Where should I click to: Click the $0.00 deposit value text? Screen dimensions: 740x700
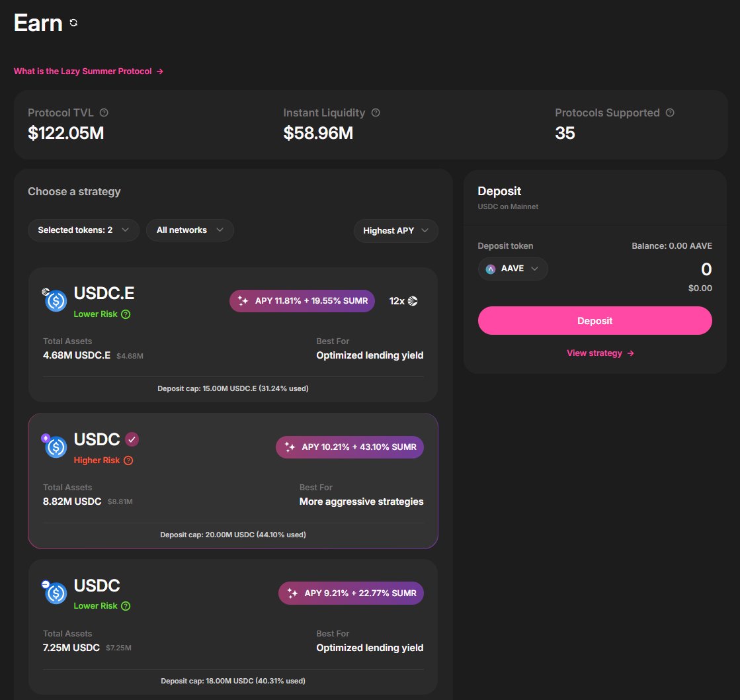click(700, 288)
